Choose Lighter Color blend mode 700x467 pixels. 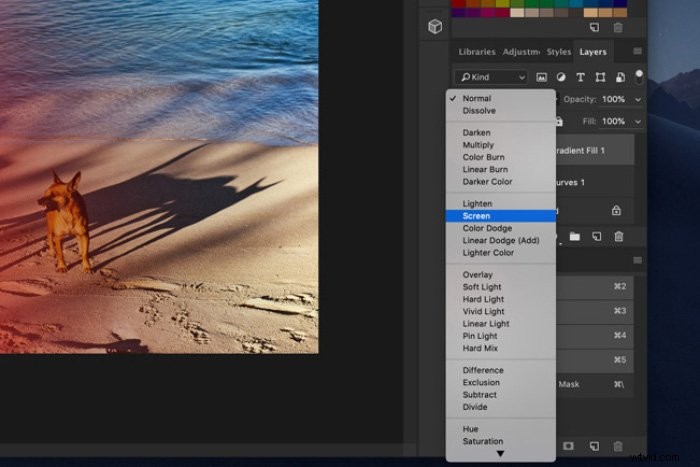(501, 253)
